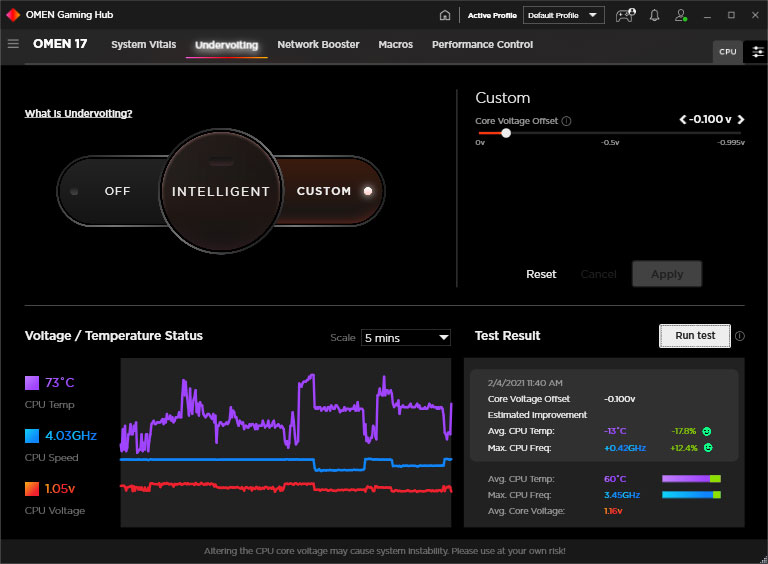Image resolution: width=768 pixels, height=564 pixels.
Task: Open Network Booster tab
Action: 318,45
